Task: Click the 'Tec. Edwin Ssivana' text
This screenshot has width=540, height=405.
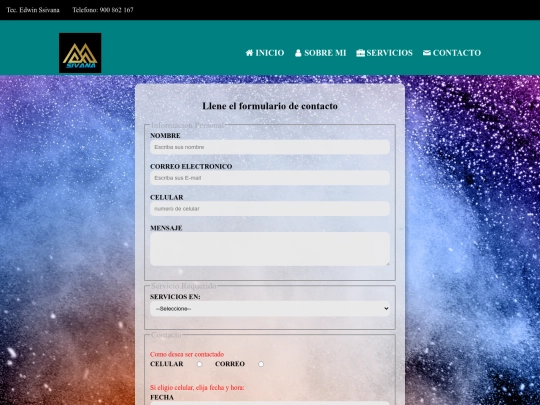Action: click(x=33, y=10)
